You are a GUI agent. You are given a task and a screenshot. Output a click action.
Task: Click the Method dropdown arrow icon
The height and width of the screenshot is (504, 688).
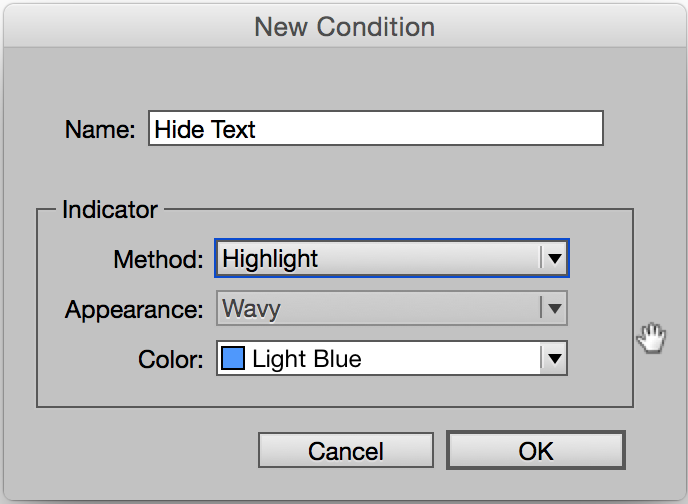[x=555, y=258]
